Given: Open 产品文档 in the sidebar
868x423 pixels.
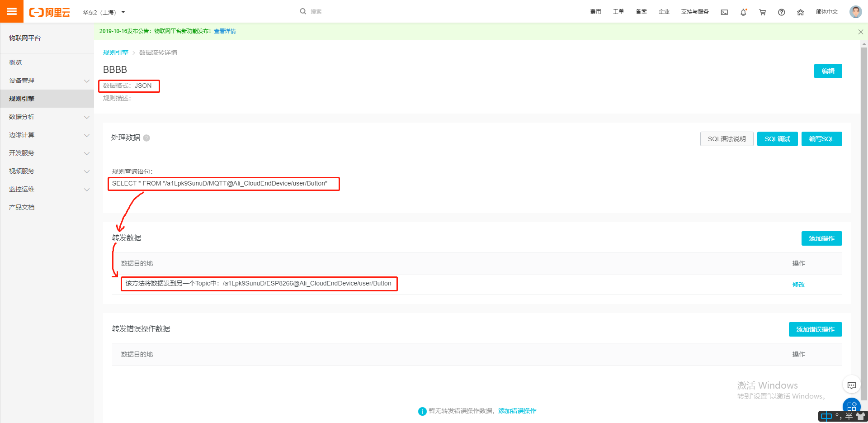Looking at the screenshot, I should 47,207.
